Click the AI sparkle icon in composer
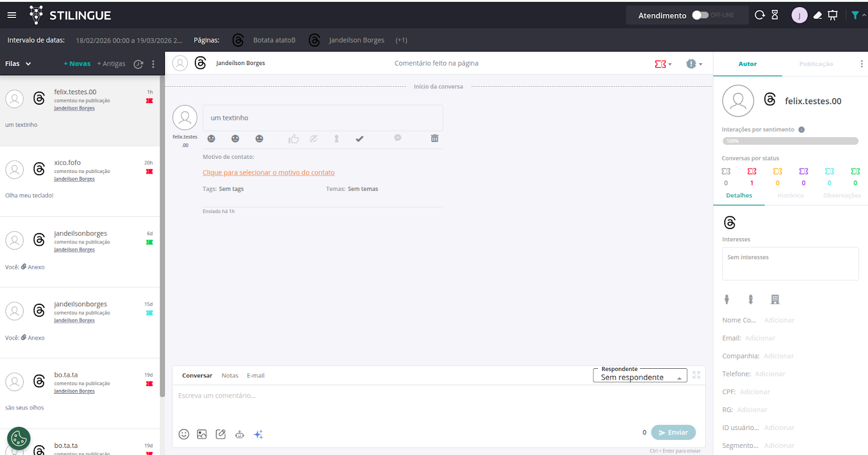The image size is (868, 455). click(x=258, y=434)
